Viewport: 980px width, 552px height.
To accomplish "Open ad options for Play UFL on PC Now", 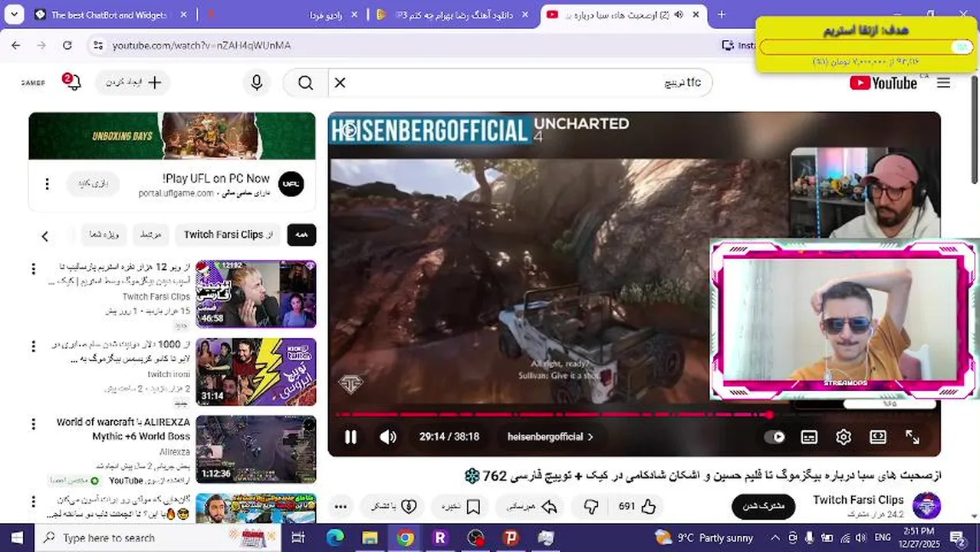I will [47, 184].
